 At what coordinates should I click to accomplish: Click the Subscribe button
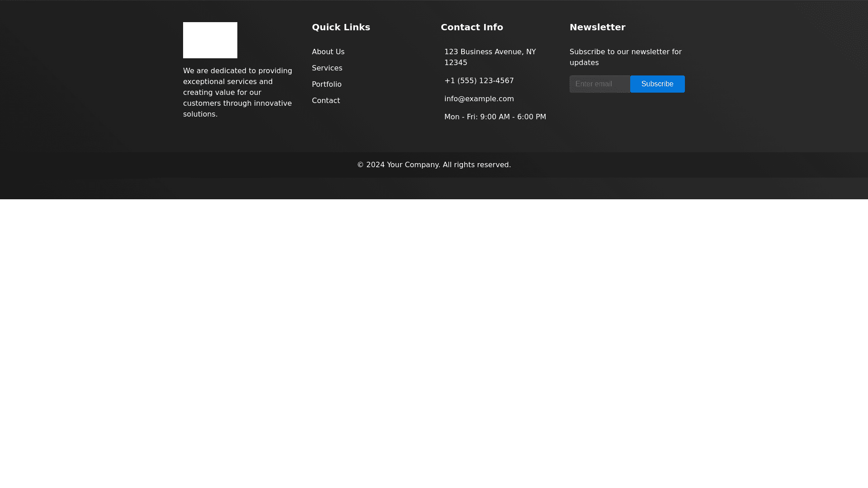tap(657, 84)
